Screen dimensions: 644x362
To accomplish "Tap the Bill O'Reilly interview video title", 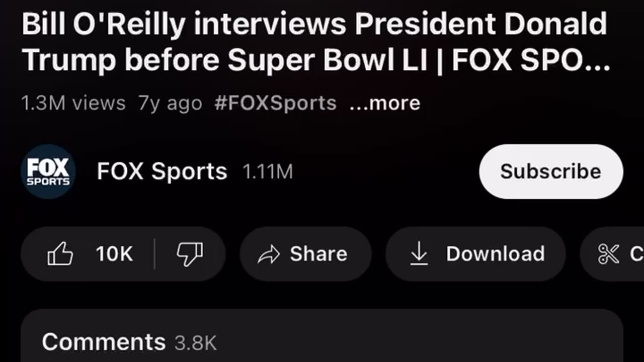I will [x=315, y=42].
